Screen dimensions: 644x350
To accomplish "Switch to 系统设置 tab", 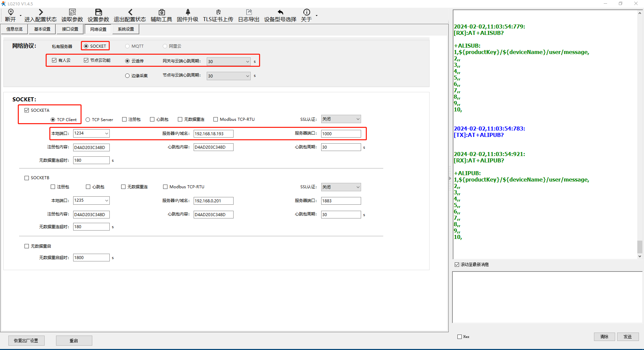I will tap(126, 29).
